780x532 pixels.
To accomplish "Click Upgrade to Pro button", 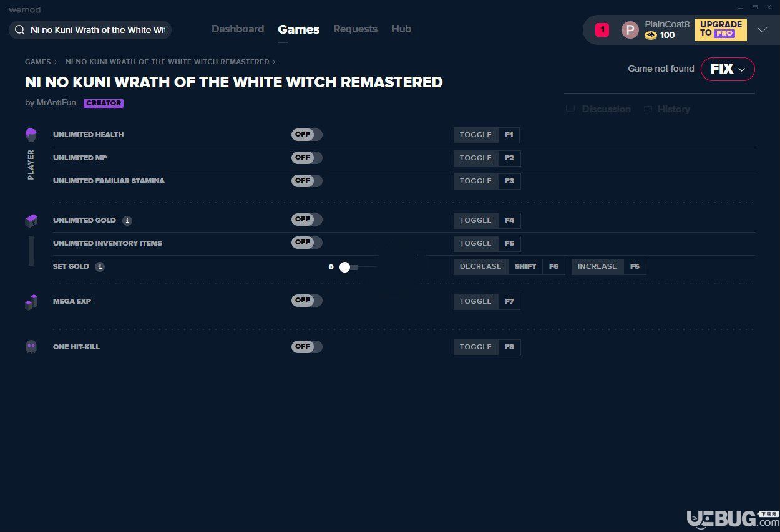I will pyautogui.click(x=721, y=30).
